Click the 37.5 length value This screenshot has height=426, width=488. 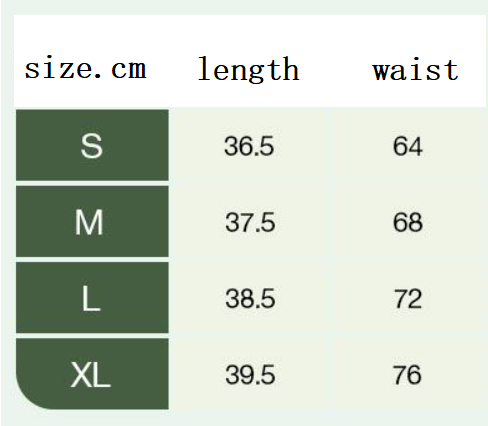coord(250,222)
